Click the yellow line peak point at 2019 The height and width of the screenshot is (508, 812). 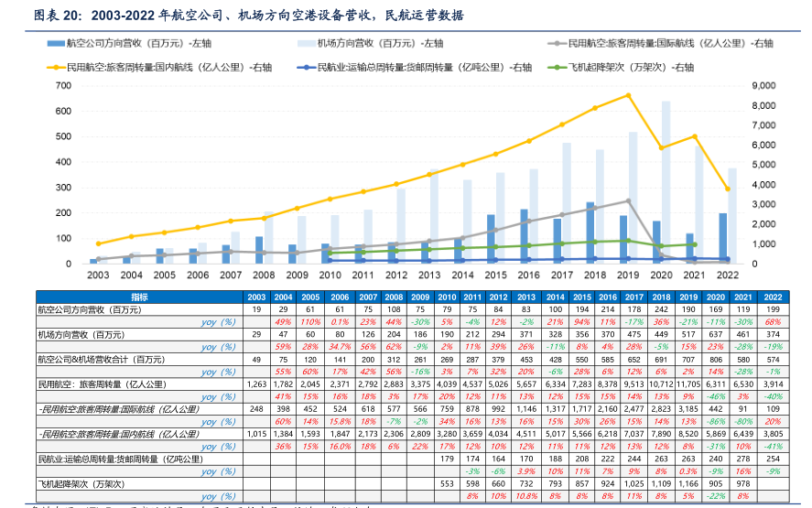tap(627, 95)
